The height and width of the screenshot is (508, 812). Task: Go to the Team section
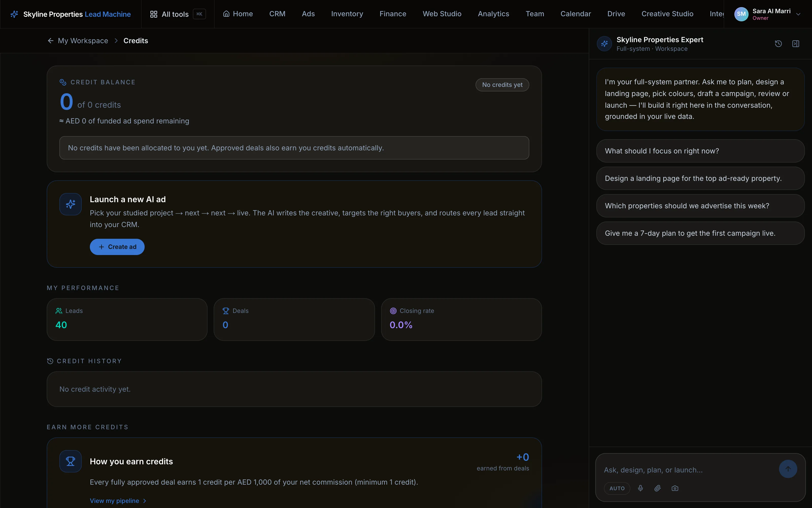[535, 14]
